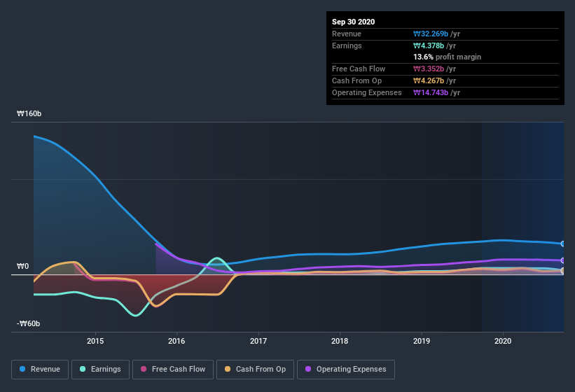Click the Cash From Op tooltip label
575x392 pixels.
(356, 80)
